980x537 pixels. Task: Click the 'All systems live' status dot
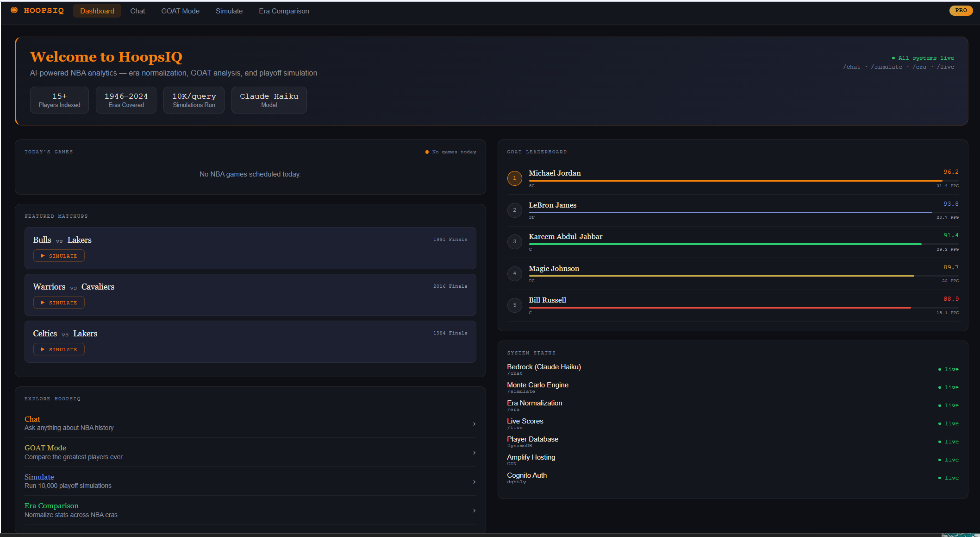coord(893,57)
